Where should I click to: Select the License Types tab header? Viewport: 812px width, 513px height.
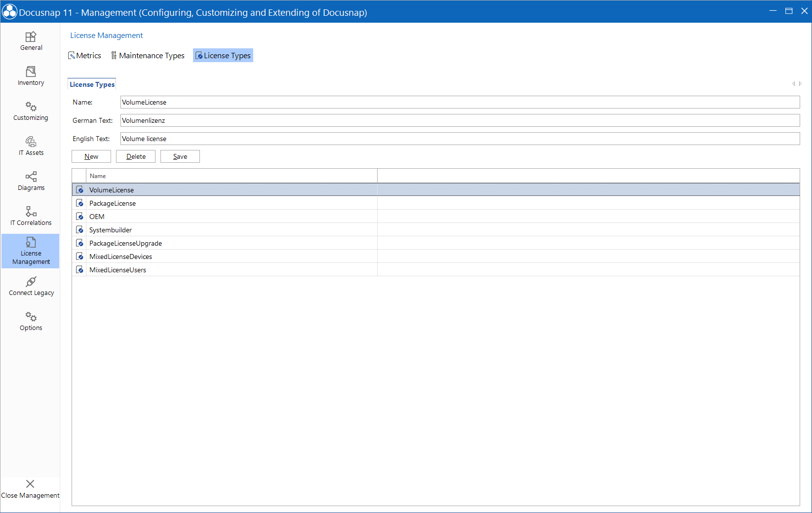click(91, 84)
